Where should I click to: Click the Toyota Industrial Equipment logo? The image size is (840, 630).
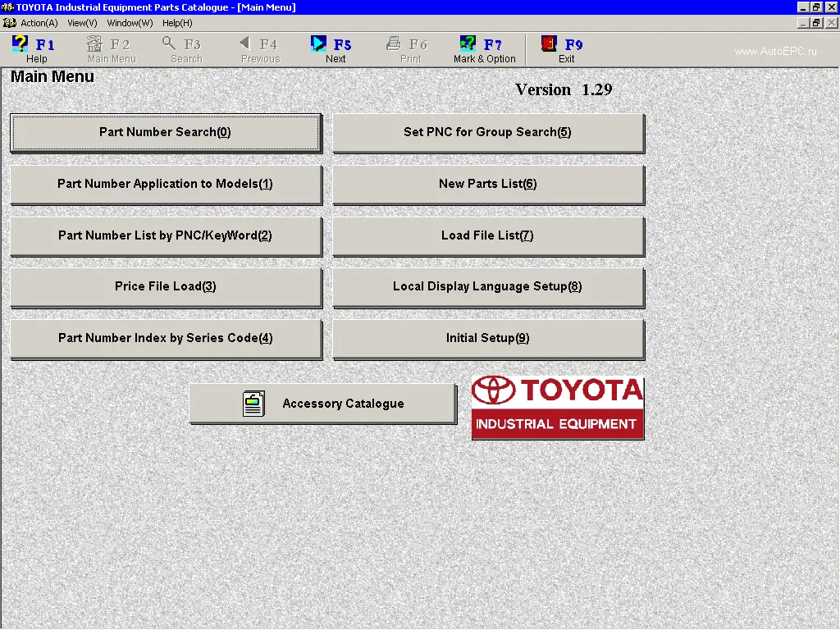(x=558, y=408)
